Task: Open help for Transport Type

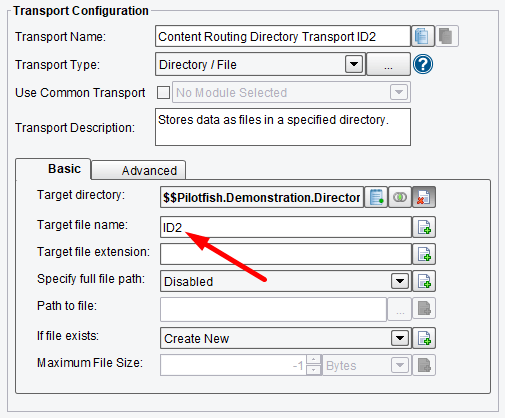Action: [x=423, y=64]
